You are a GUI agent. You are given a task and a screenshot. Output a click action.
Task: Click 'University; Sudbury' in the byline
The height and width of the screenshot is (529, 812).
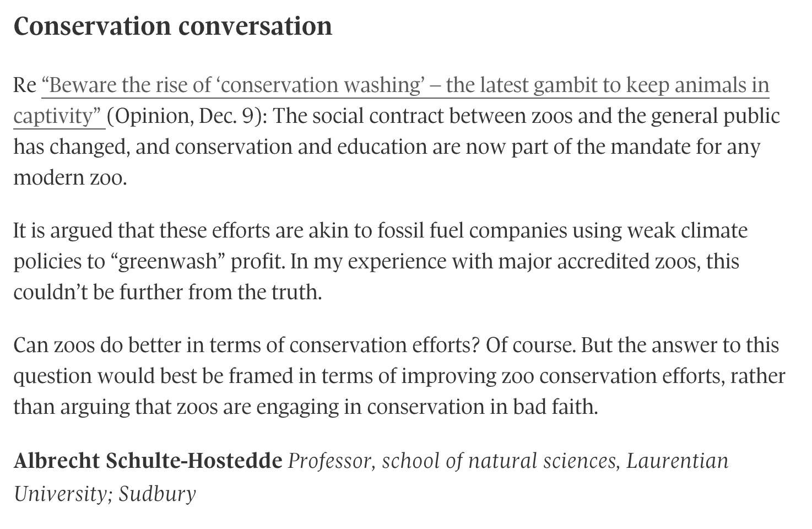(x=105, y=493)
